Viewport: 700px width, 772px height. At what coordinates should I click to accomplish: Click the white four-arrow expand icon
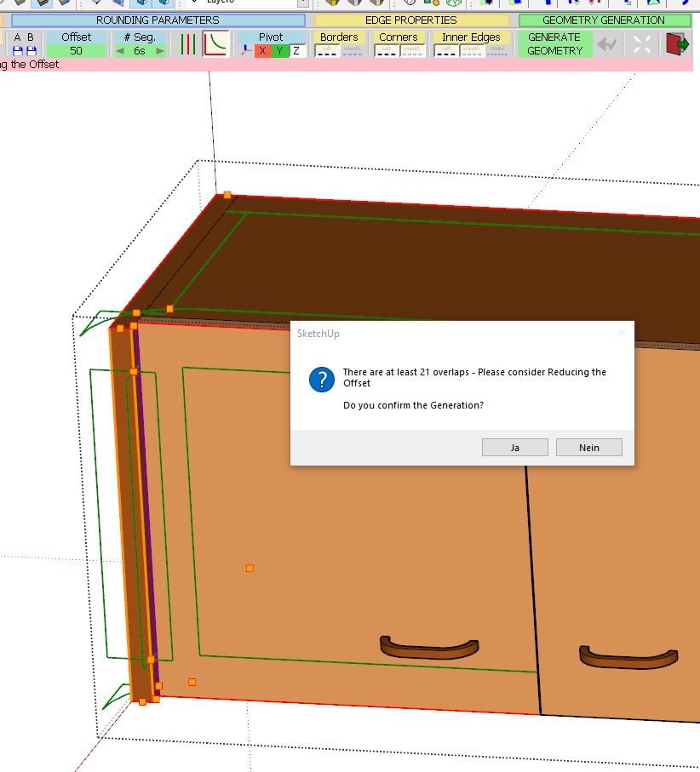click(x=642, y=44)
